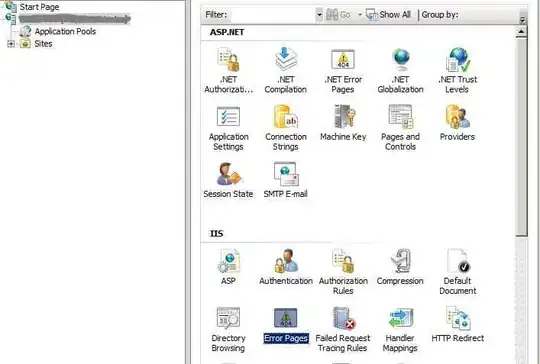Open Failed Request Tracing Rules
This screenshot has height=364, width=540.
[343, 330]
